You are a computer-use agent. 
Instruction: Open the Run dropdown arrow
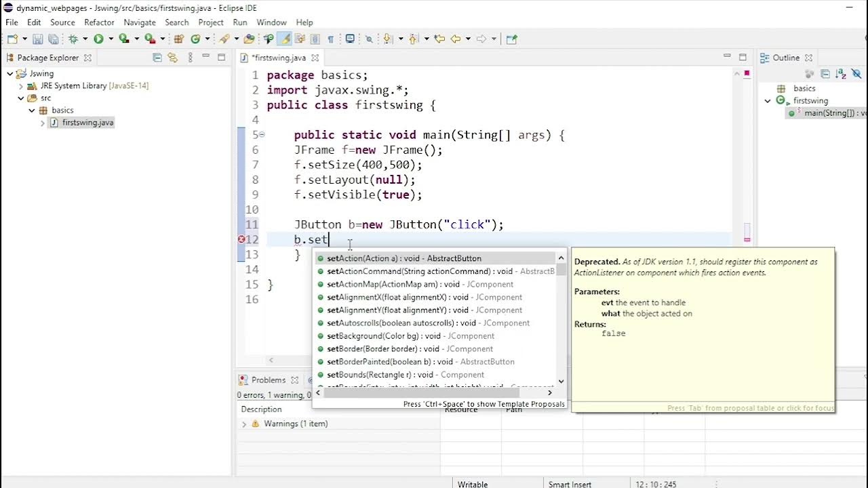click(111, 39)
